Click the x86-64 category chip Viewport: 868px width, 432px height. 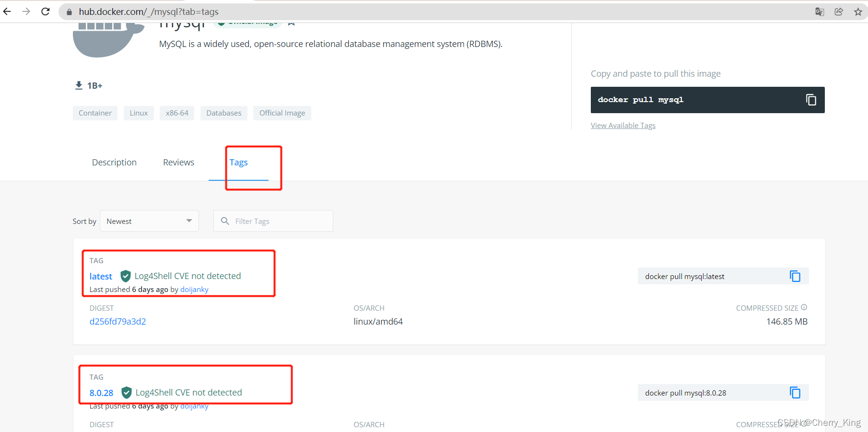tap(177, 113)
